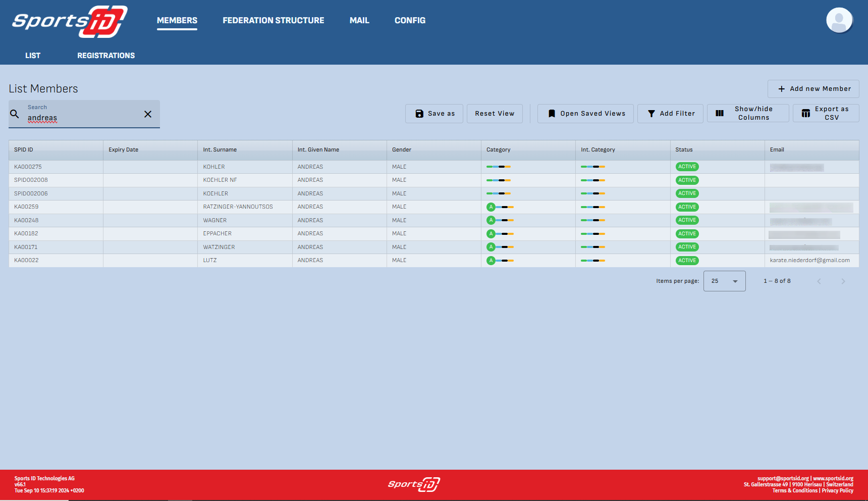
Task: Open Saved Views with the bookmark button
Action: tap(585, 114)
